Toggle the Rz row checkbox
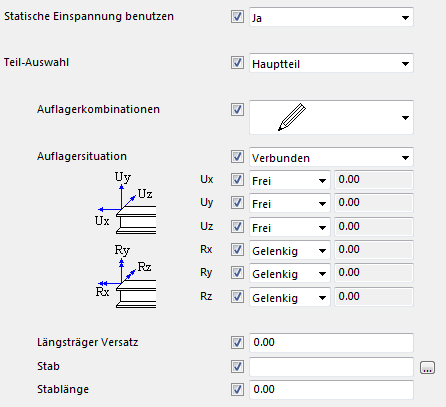The height and width of the screenshot is (407, 446). [237, 297]
